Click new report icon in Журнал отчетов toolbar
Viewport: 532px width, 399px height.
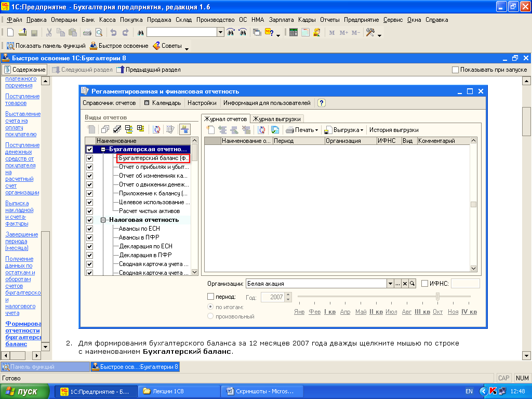pyautogui.click(x=211, y=130)
